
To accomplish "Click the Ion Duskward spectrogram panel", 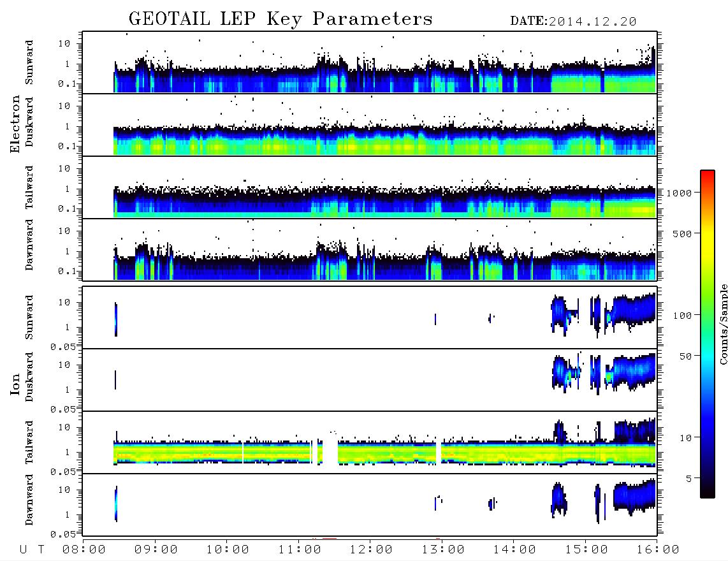I will coord(370,380).
